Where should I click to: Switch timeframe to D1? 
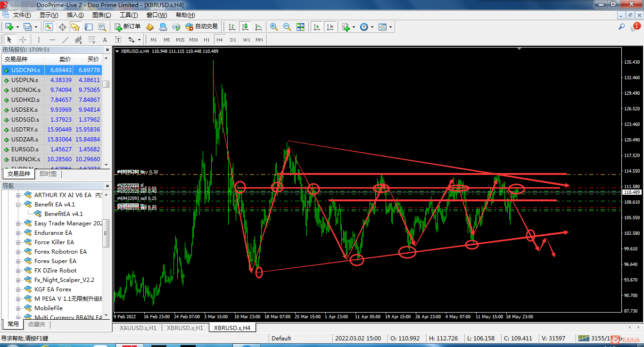click(x=233, y=40)
